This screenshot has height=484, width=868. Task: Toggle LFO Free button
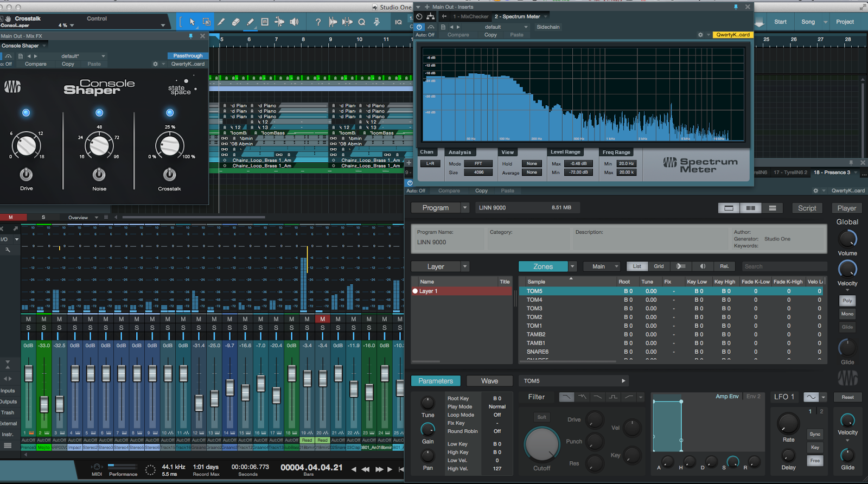pyautogui.click(x=815, y=461)
